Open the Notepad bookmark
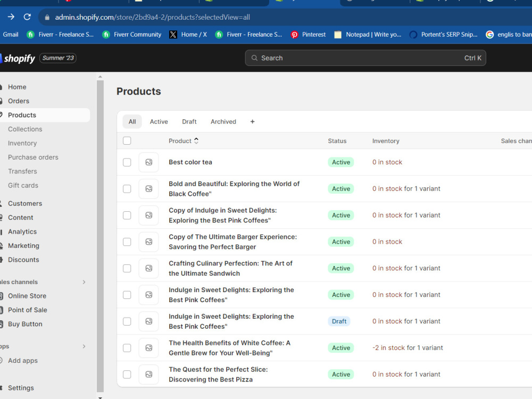532x399 pixels. [x=368, y=34]
